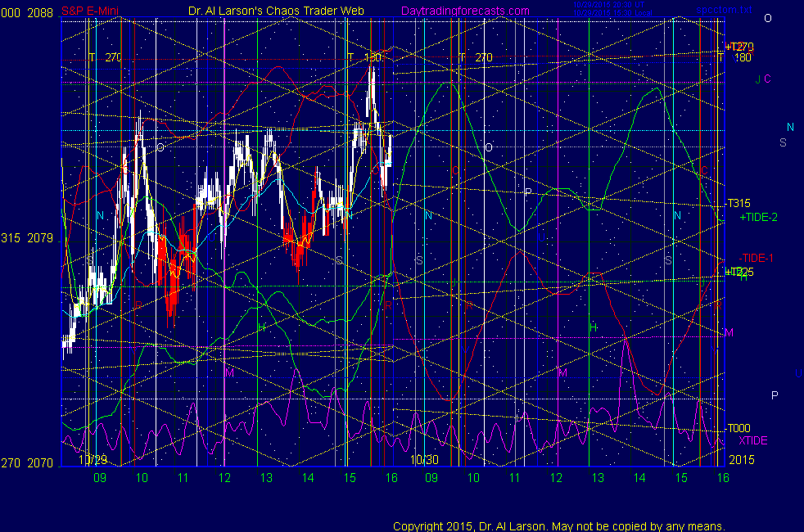The height and width of the screenshot is (532, 804).
Task: Click the green +TIDE-2 legend label
Action: 757,218
